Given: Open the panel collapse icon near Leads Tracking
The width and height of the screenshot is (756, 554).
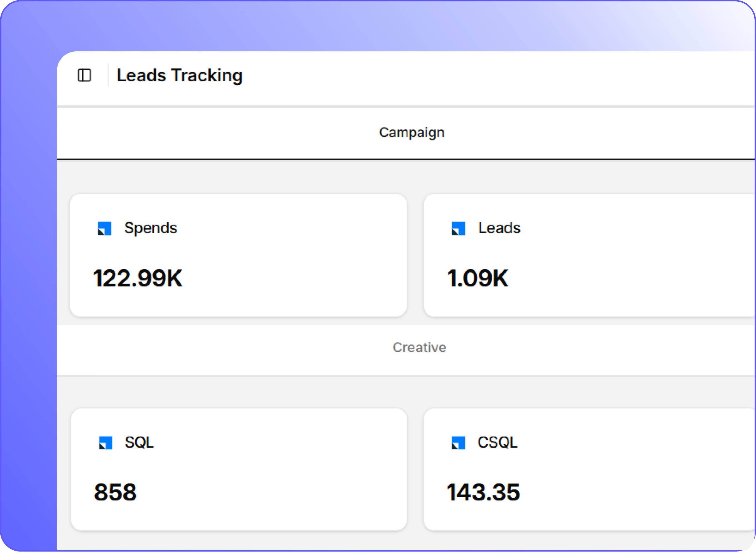Looking at the screenshot, I should pos(85,76).
